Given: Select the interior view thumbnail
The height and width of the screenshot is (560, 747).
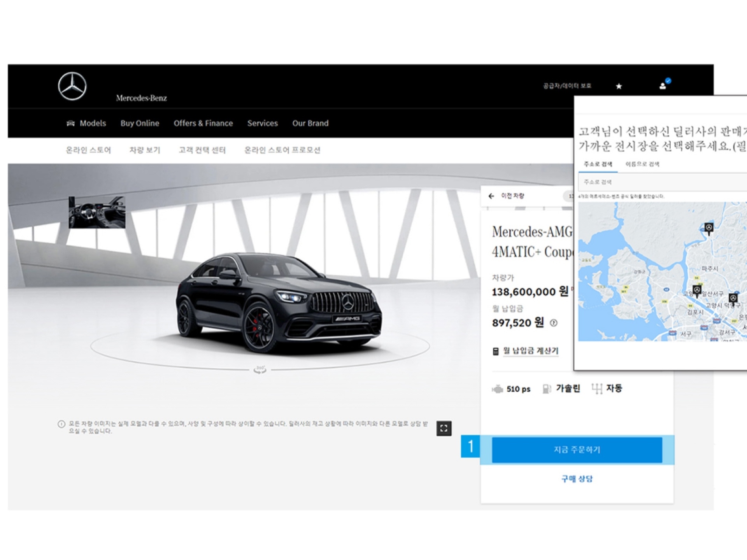Looking at the screenshot, I should (x=97, y=212).
